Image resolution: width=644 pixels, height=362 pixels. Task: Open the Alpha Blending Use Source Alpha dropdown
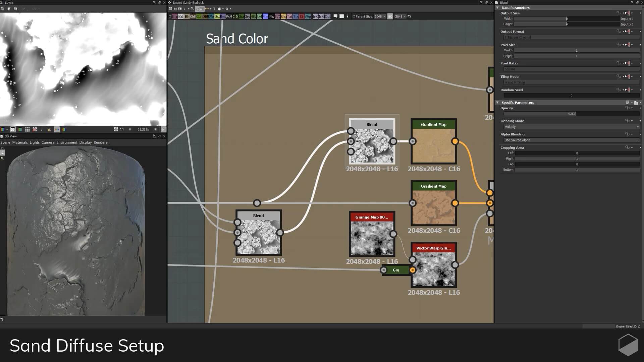coord(571,140)
